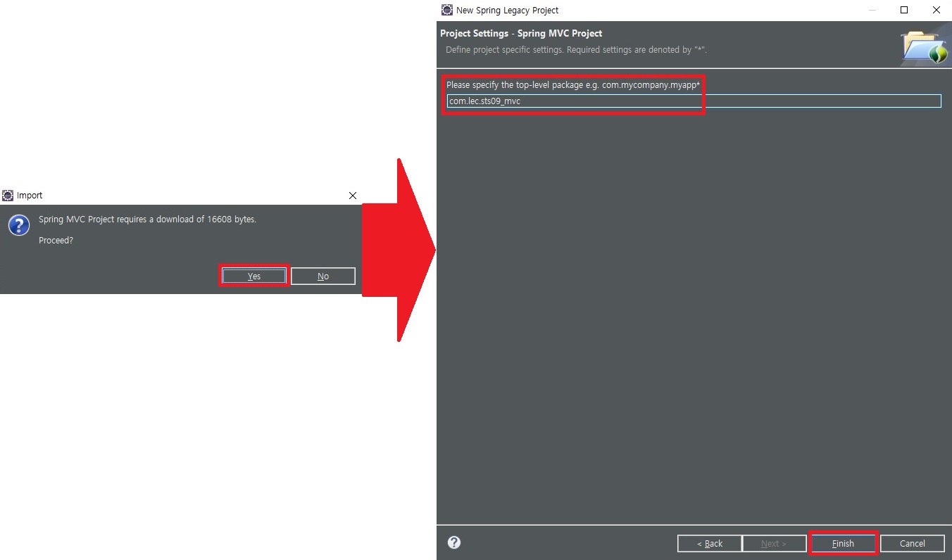Decline the download with No button
952x560 pixels.
pyautogui.click(x=323, y=276)
